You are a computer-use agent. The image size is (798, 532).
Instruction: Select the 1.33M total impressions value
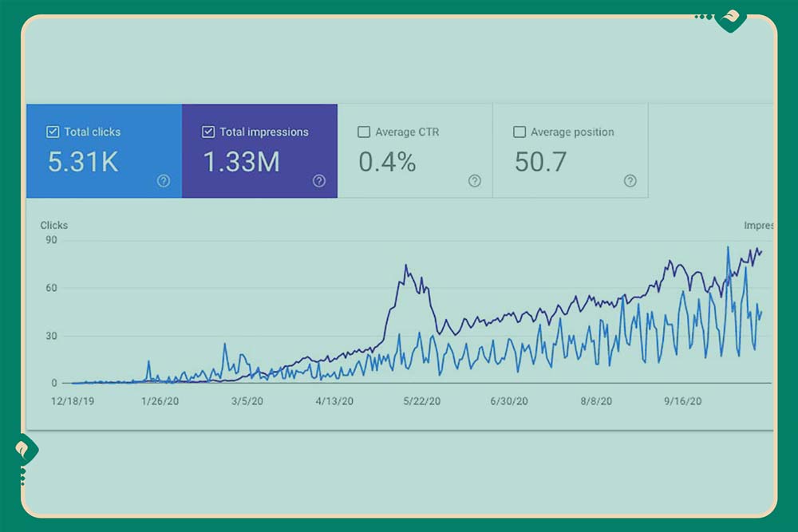(x=241, y=163)
